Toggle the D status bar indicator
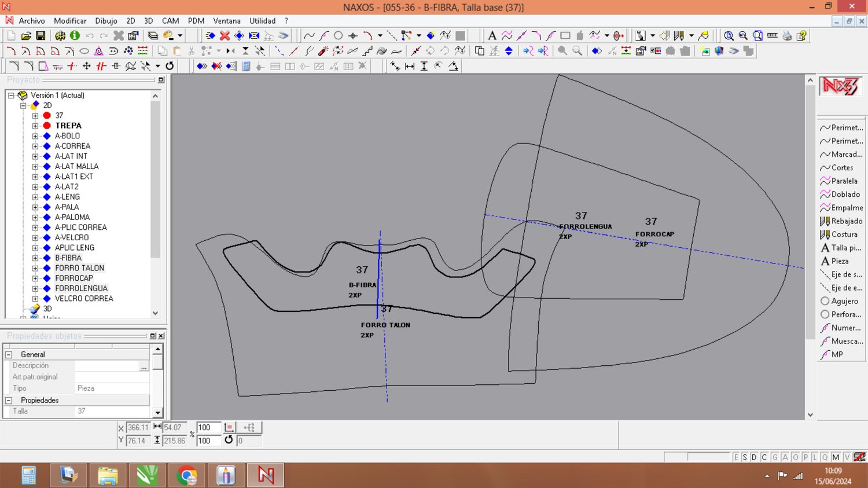This screenshot has height=488, width=868. click(x=754, y=457)
